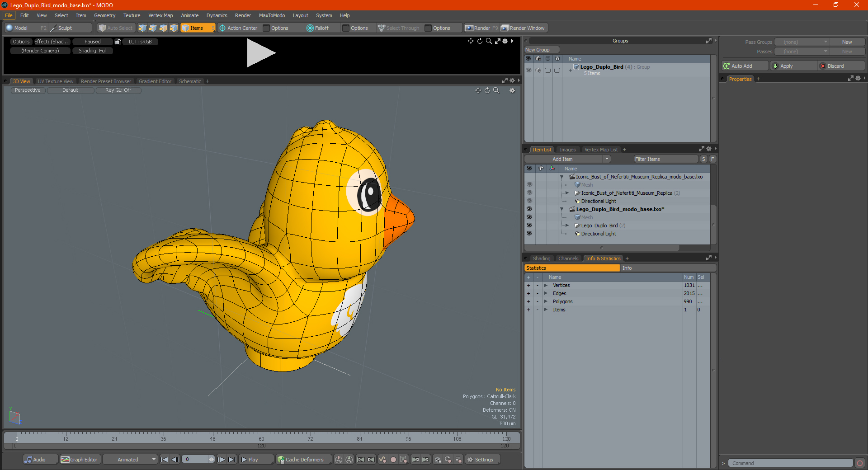Toggle visibility of first Directional Light

pos(529,201)
